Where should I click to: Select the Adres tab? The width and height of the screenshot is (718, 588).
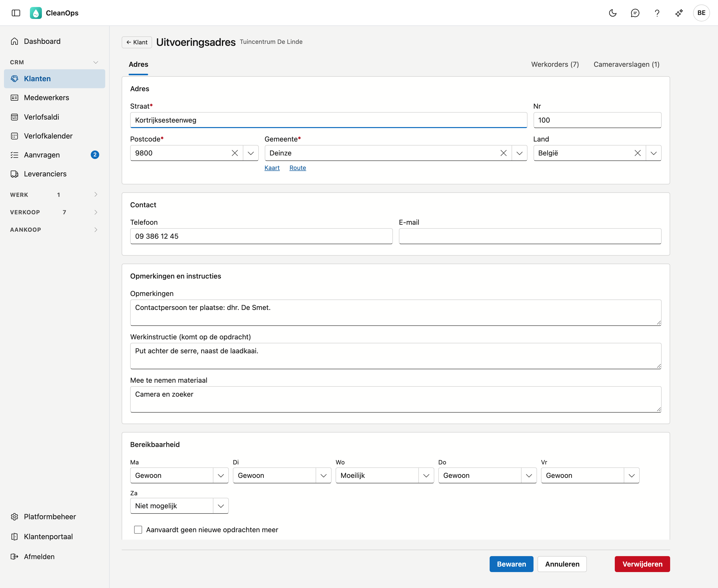pyautogui.click(x=138, y=64)
